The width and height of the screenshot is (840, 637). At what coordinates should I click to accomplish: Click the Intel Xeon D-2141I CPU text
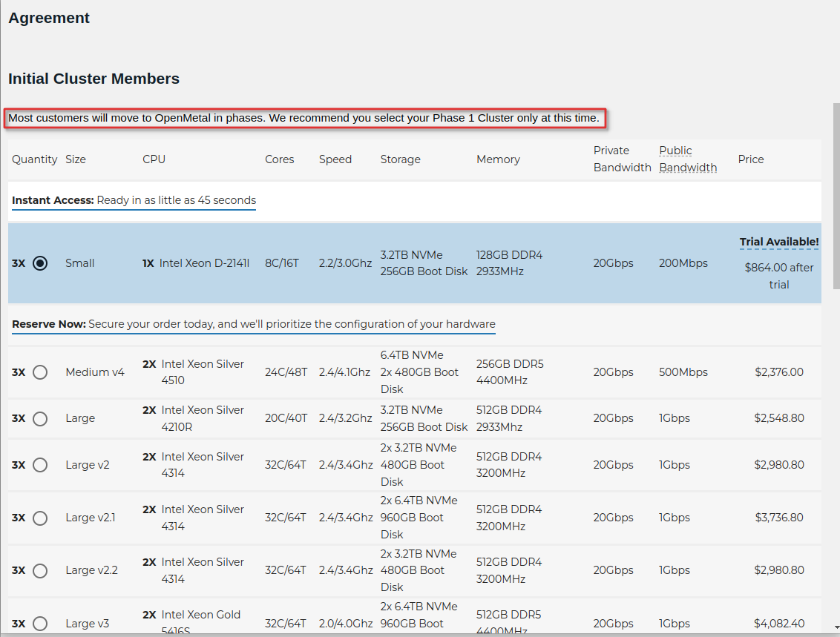click(204, 263)
